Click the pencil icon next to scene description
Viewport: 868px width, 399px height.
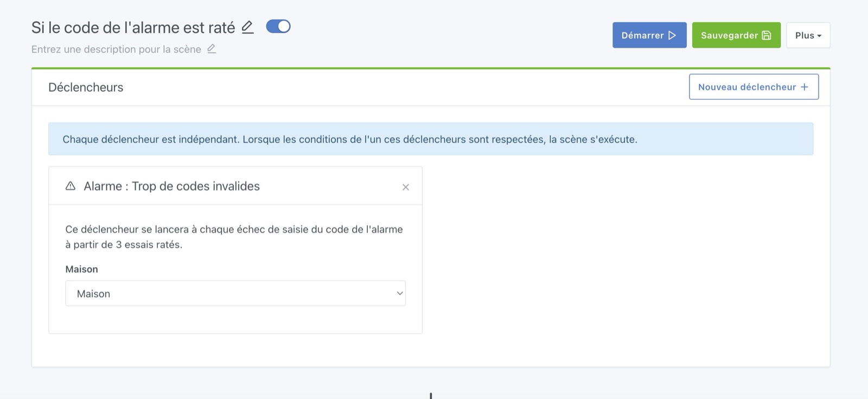(212, 49)
